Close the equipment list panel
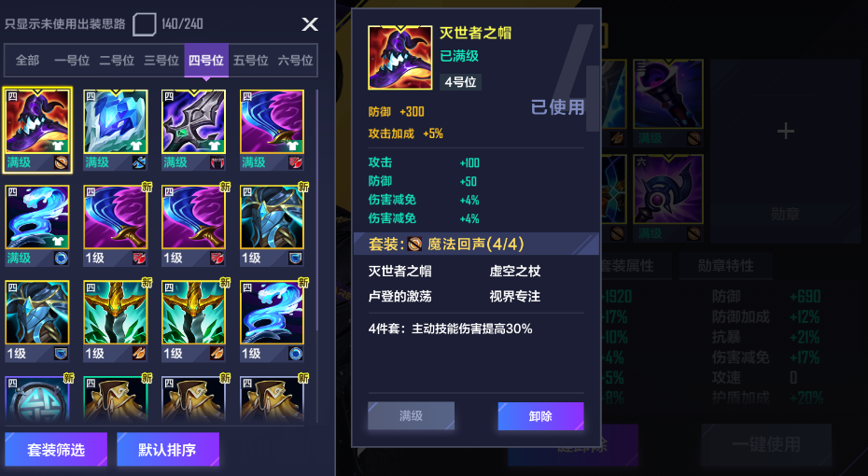 [x=310, y=24]
